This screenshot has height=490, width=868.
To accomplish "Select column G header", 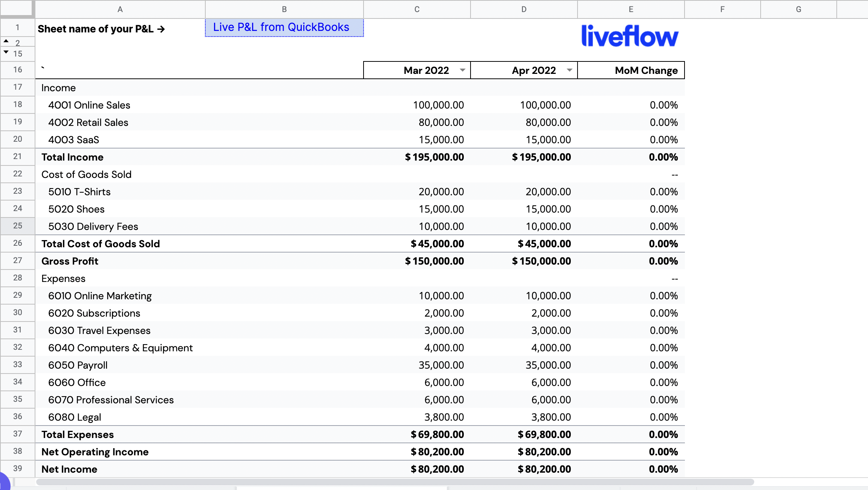I will [x=798, y=9].
